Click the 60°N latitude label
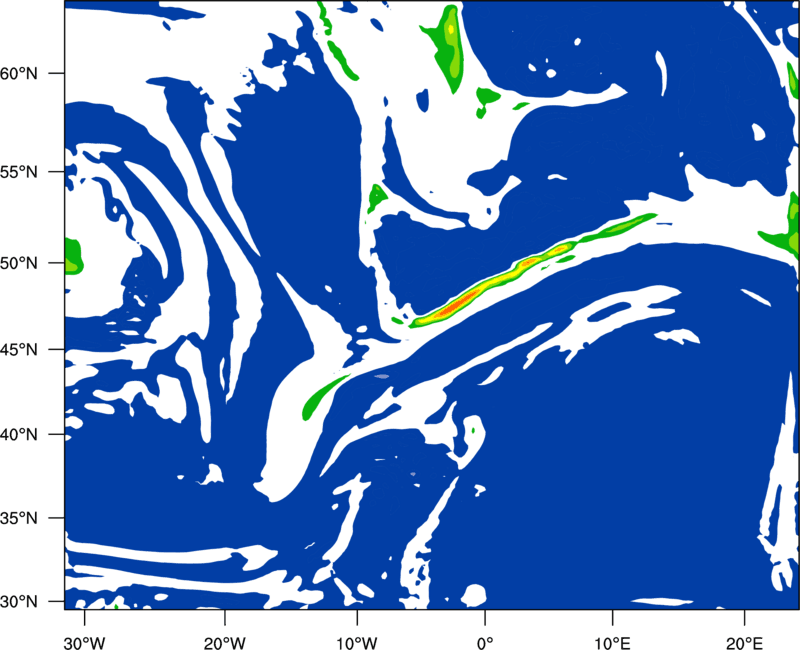 [19, 73]
